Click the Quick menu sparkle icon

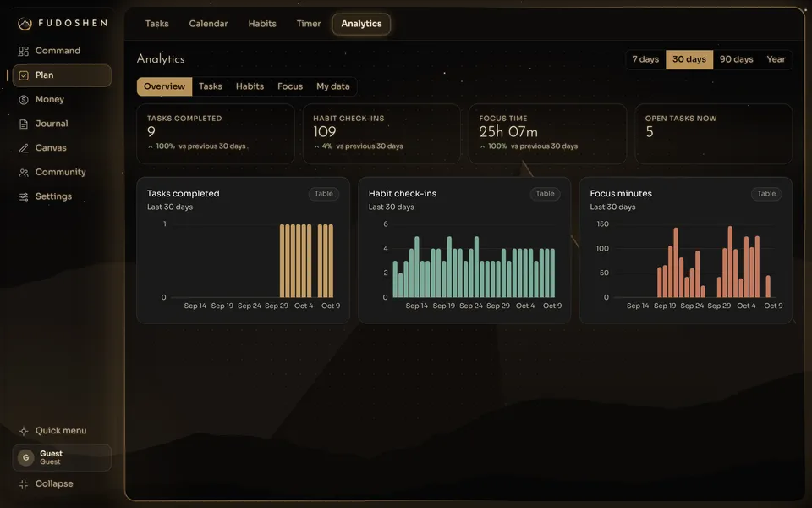[x=24, y=431]
